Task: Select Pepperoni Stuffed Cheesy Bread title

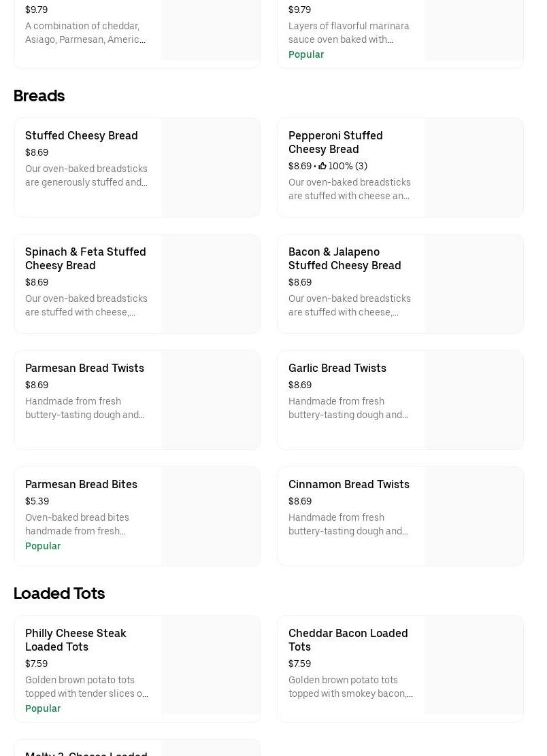Action: [335, 142]
